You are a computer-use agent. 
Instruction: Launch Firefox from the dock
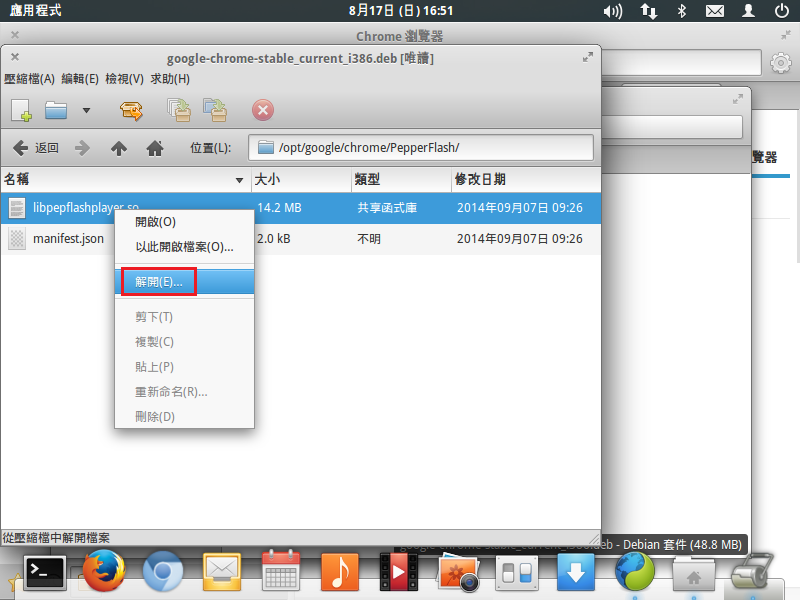pos(104,571)
